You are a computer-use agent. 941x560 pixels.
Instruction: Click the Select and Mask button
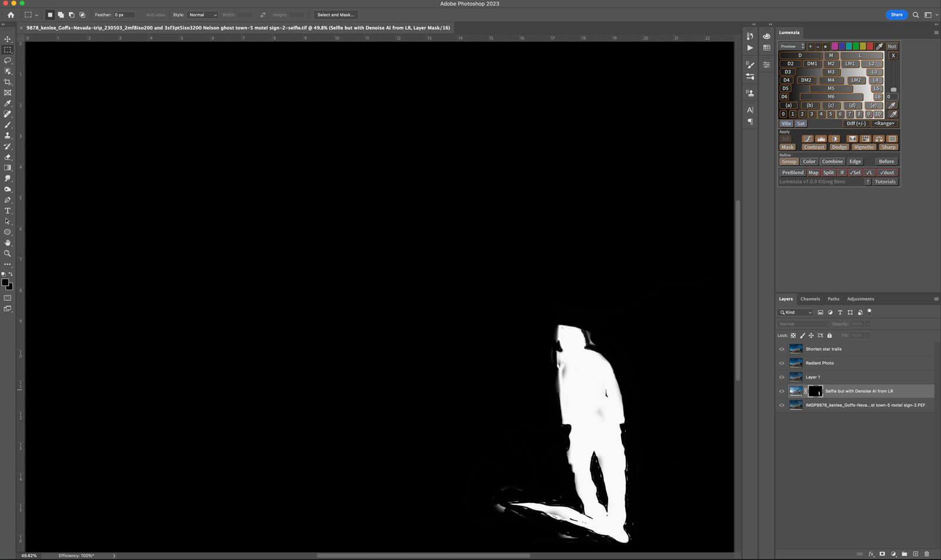click(335, 15)
